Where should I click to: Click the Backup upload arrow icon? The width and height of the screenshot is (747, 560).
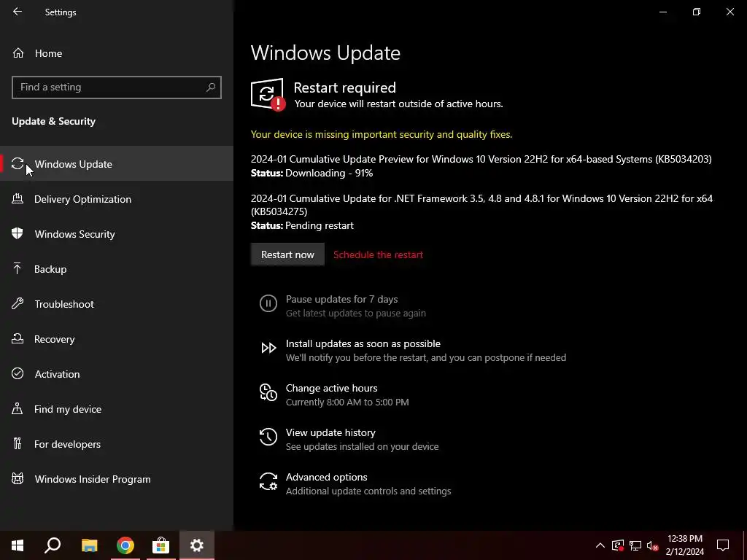tap(18, 268)
